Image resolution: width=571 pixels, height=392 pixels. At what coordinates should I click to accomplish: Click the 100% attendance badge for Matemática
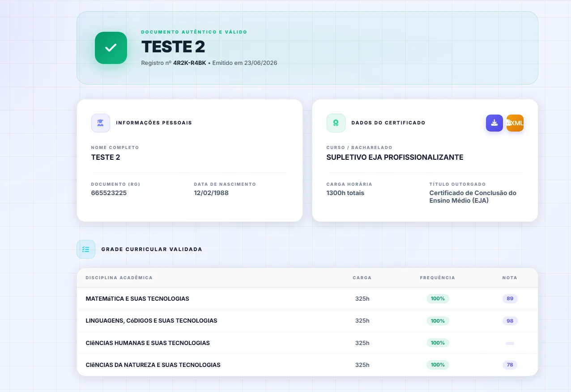[438, 298]
